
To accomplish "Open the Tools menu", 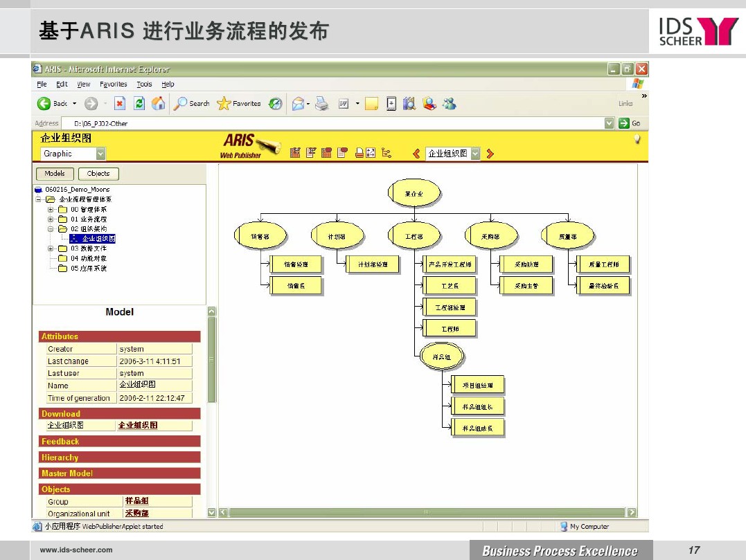I will coord(144,84).
